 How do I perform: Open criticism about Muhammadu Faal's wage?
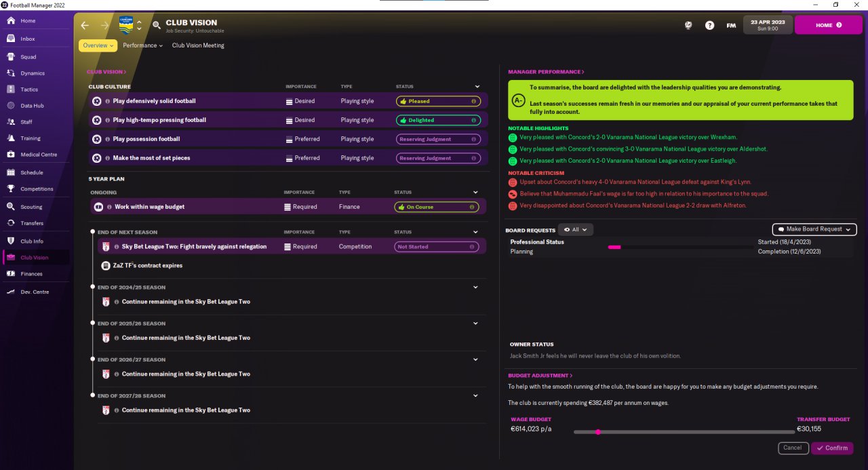pyautogui.click(x=638, y=194)
